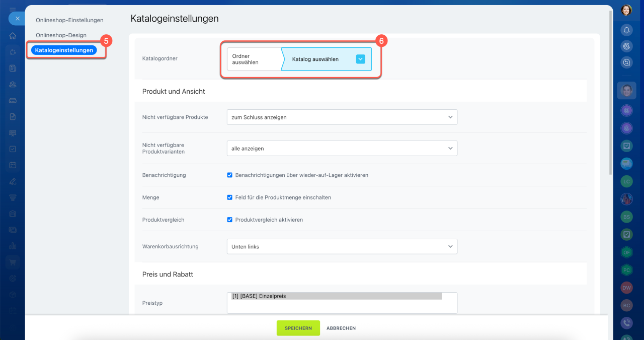Open the BC contact chat bubble

(x=626, y=305)
